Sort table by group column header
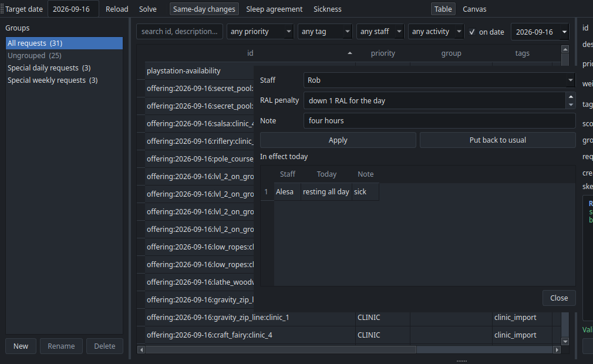This screenshot has width=593, height=364. point(451,53)
